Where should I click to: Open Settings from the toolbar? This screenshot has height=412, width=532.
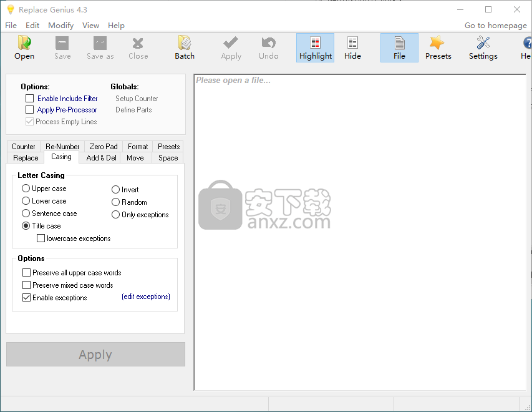pyautogui.click(x=483, y=48)
